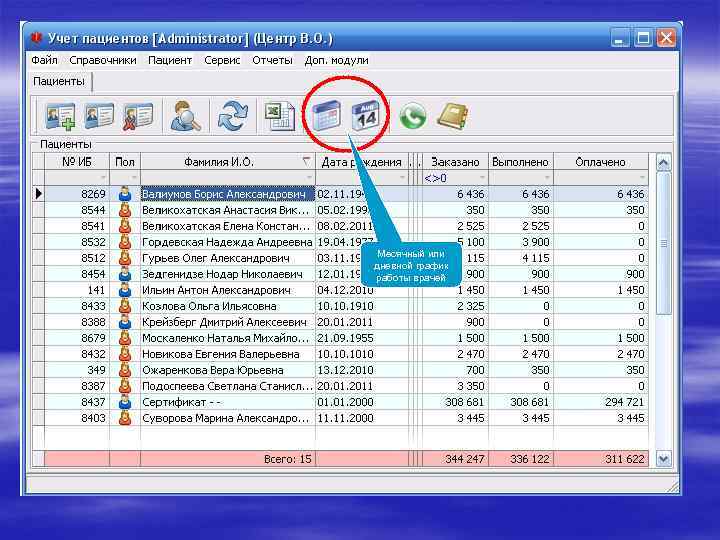Open the Файл menu
Viewport: 720px width, 540px height.
(44, 60)
